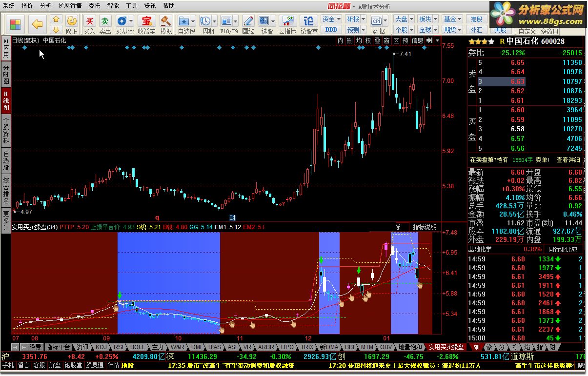588x376 pixels.
Task: Toggle the 预 forecast button
Action: point(406,40)
